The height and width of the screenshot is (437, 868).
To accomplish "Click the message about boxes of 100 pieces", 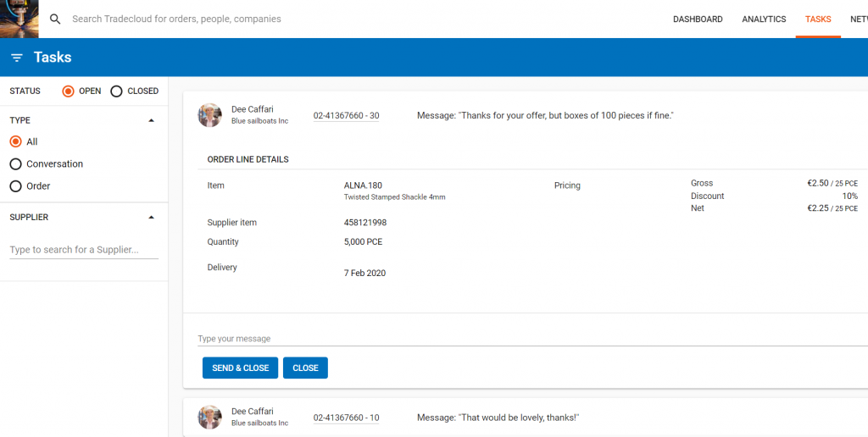I will [545, 116].
